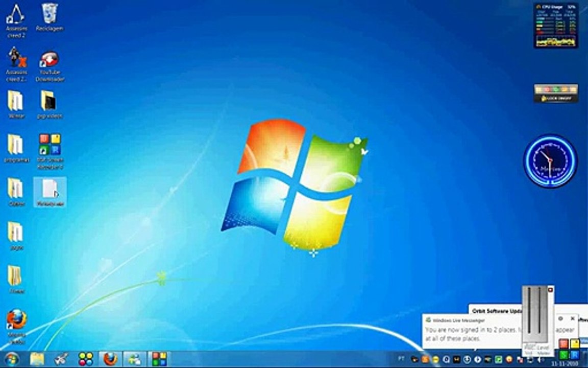
Task: Click the blue R square icon
Action: coord(575,355)
